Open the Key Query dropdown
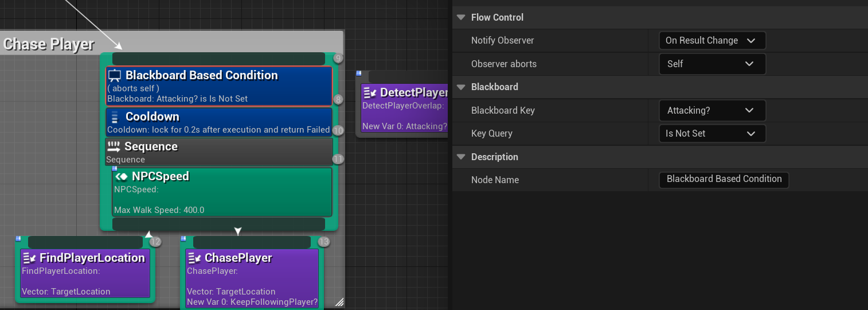This screenshot has height=310, width=868. pyautogui.click(x=711, y=134)
